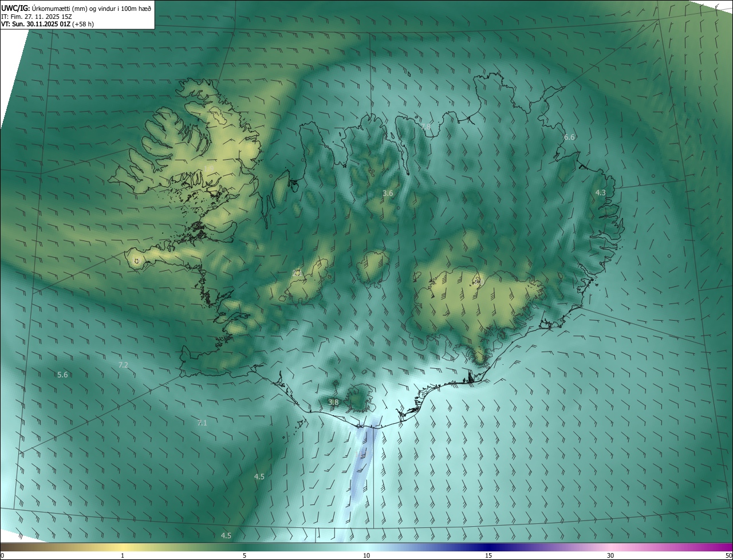Click the 0 tick on the color scale
This screenshot has width=733, height=560.
pyautogui.click(x=2, y=555)
